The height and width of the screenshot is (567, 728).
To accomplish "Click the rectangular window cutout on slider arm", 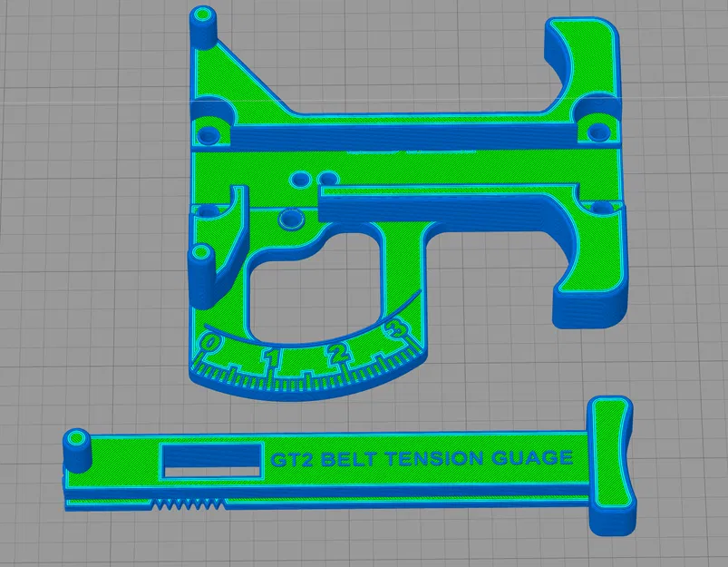I will pyautogui.click(x=210, y=460).
